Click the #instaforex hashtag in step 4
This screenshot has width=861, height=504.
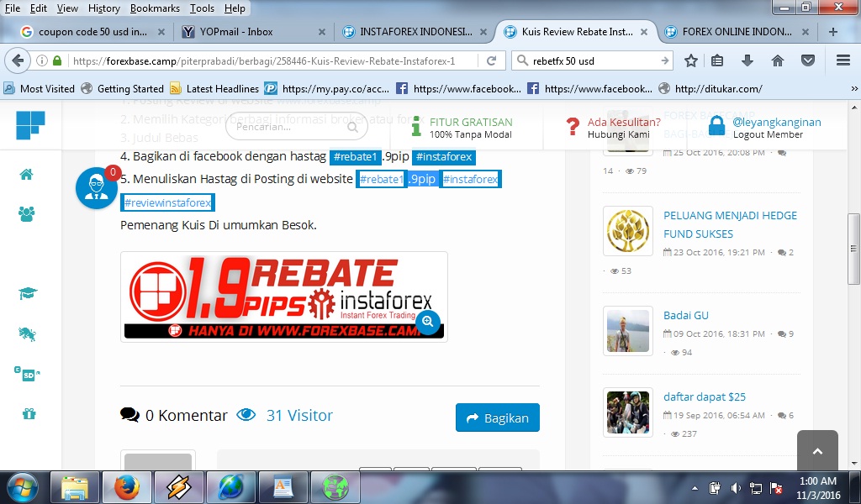tap(444, 157)
